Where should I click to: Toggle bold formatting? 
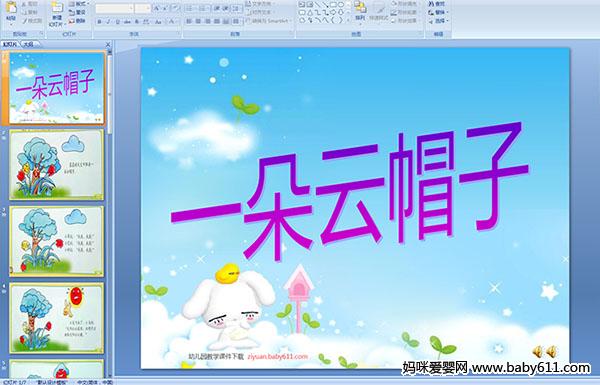[99, 22]
